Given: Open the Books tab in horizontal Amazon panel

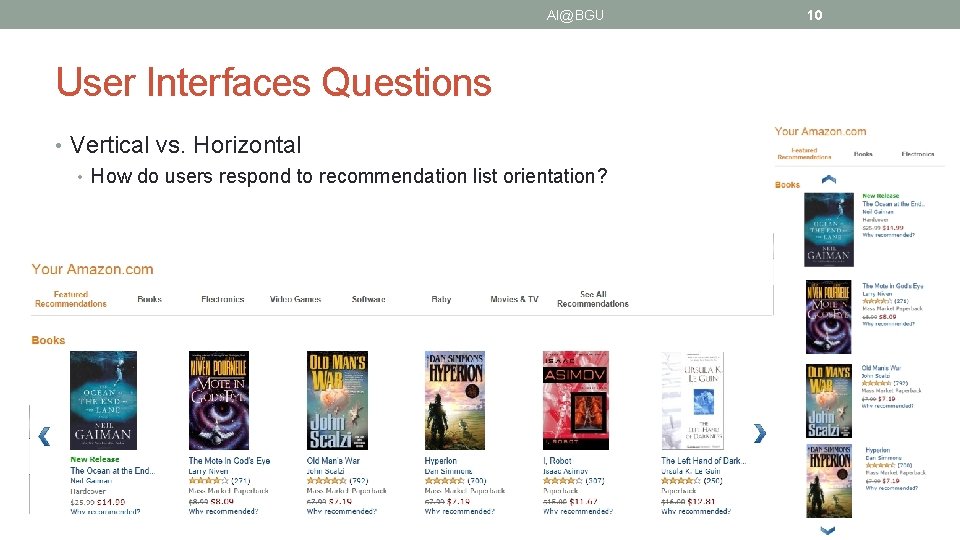Looking at the screenshot, I should pyautogui.click(x=149, y=299).
